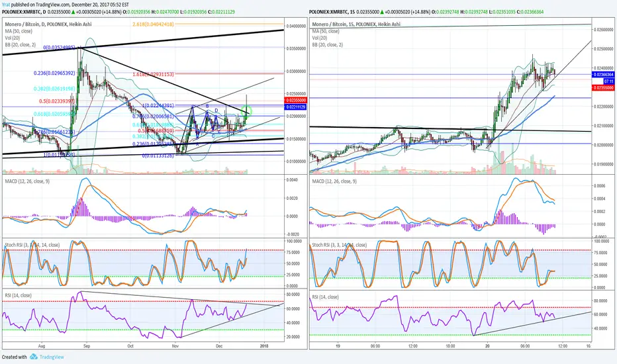Click the Sep label on daily time axis
The height and width of the screenshot is (364, 617).
click(87, 346)
